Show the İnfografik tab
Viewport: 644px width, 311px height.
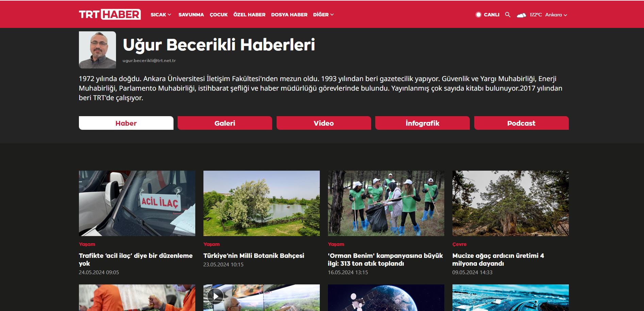pos(422,123)
